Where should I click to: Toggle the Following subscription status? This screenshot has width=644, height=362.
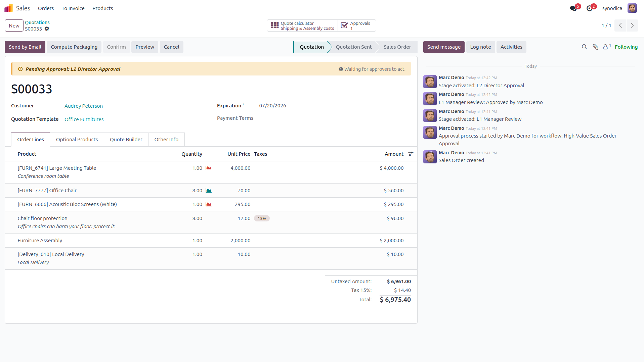click(626, 47)
